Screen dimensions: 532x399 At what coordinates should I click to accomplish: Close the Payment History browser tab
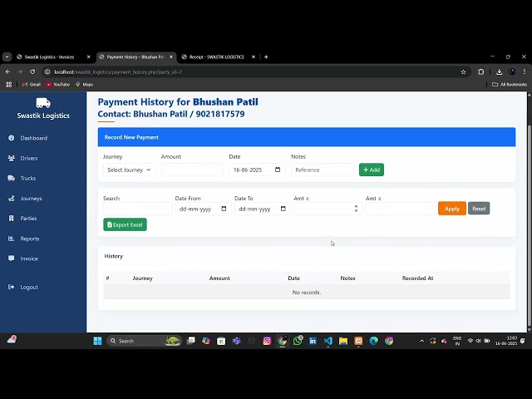click(171, 57)
